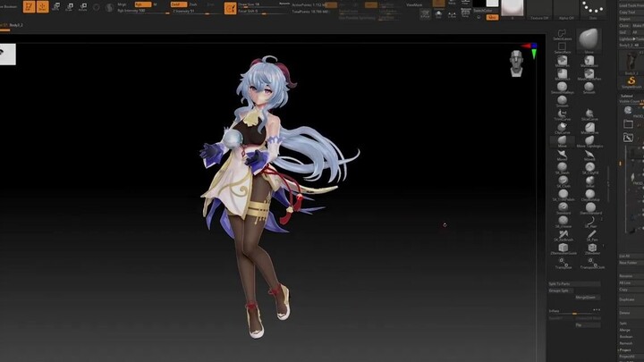The height and width of the screenshot is (362, 644).
Task: Click the Copy Tool button
Action: [631, 13]
